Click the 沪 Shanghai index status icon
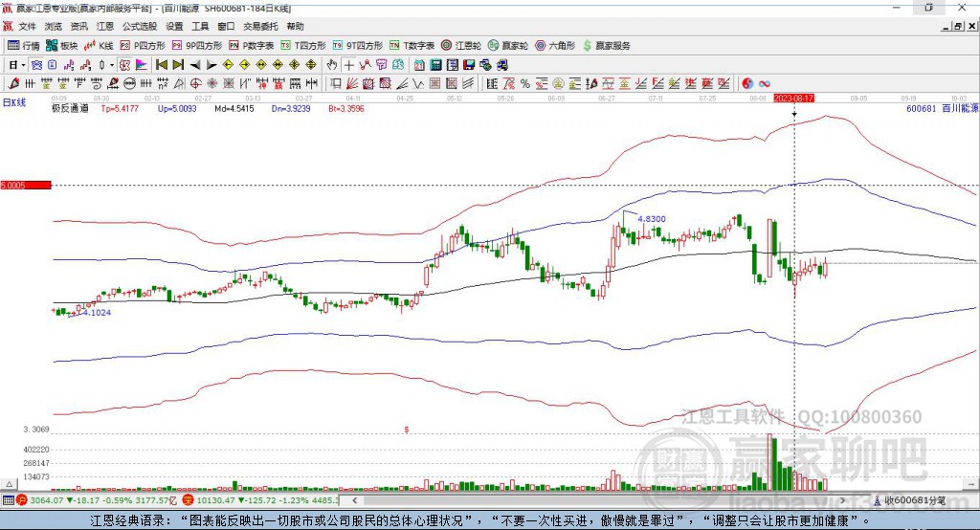This screenshot has width=980, height=530. (x=22, y=500)
